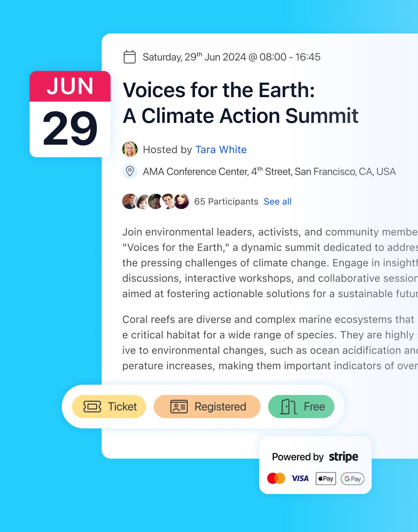Click the calendar icon beside the event date

[130, 57]
